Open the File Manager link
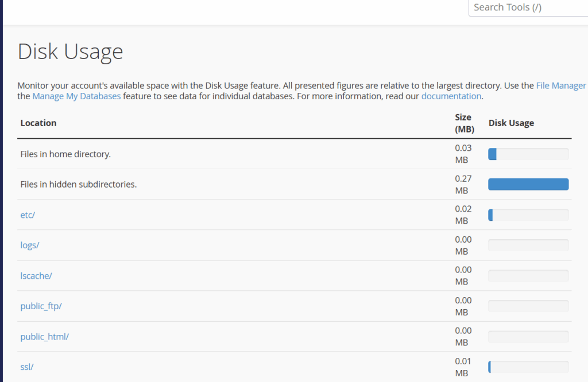 coord(560,85)
